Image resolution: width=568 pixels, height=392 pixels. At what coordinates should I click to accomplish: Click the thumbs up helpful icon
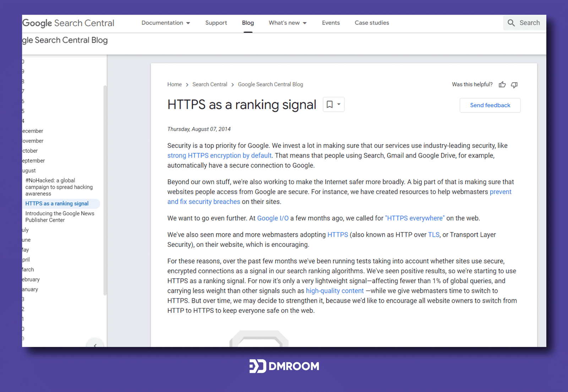pyautogui.click(x=502, y=84)
